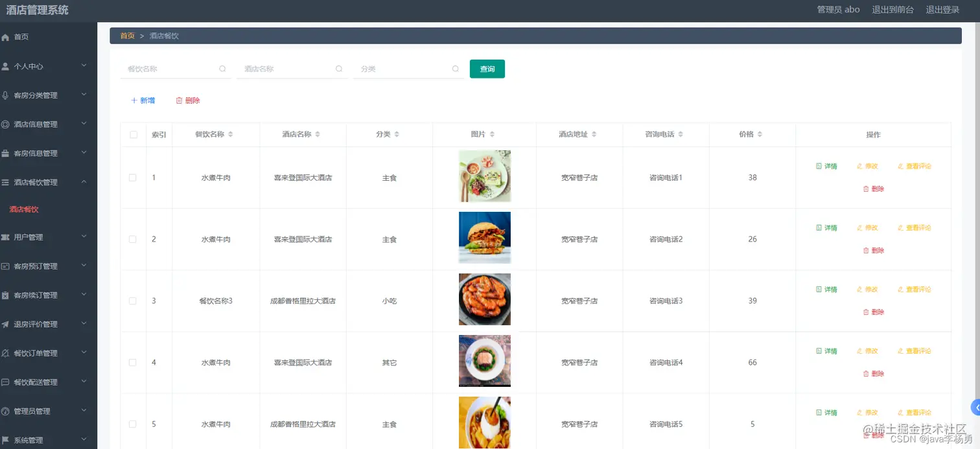
Task: Click the microphone icon beside 客房分类管理
Action: click(x=5, y=95)
